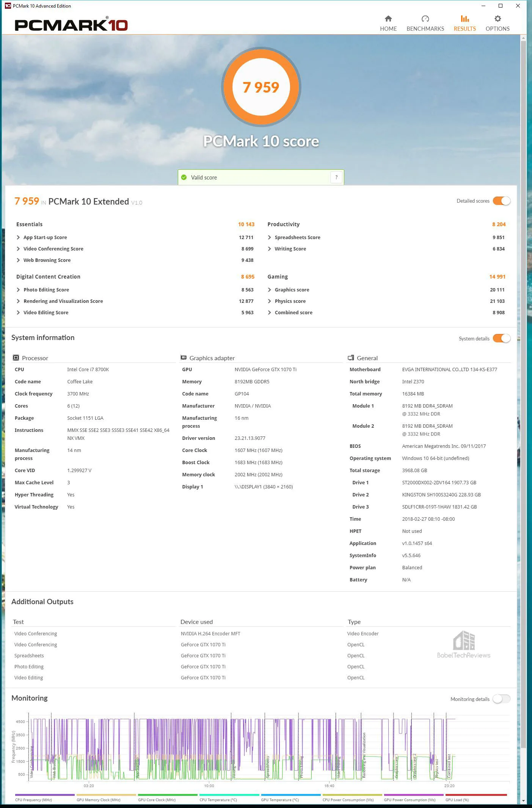
Task: Expand App Start-up Score
Action: [18, 237]
